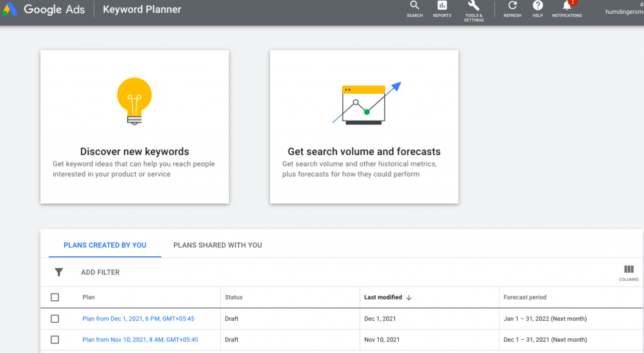This screenshot has width=644, height=353.
Task: Open Plan from Dec 1, 2021, 6 PM link
Action: coord(138,318)
